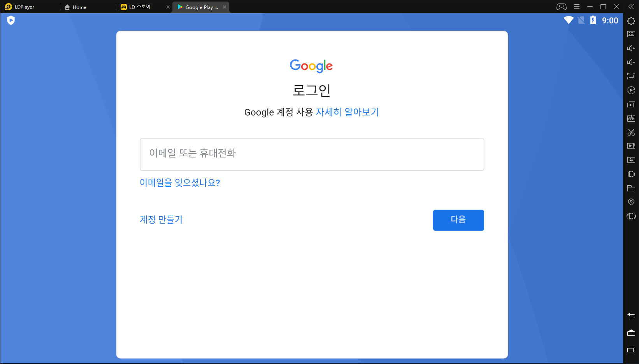
Task: Open multi-instance manager icon
Action: pos(631,104)
